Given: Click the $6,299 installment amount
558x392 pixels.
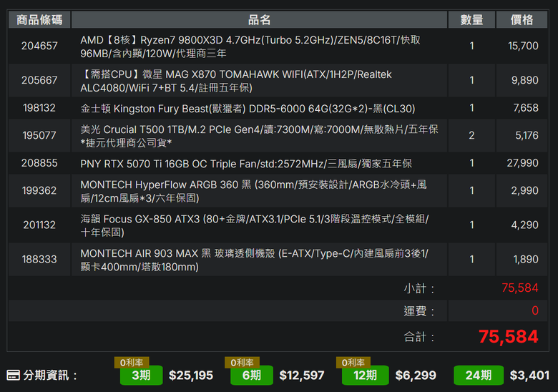Looking at the screenshot, I should pos(416,376).
